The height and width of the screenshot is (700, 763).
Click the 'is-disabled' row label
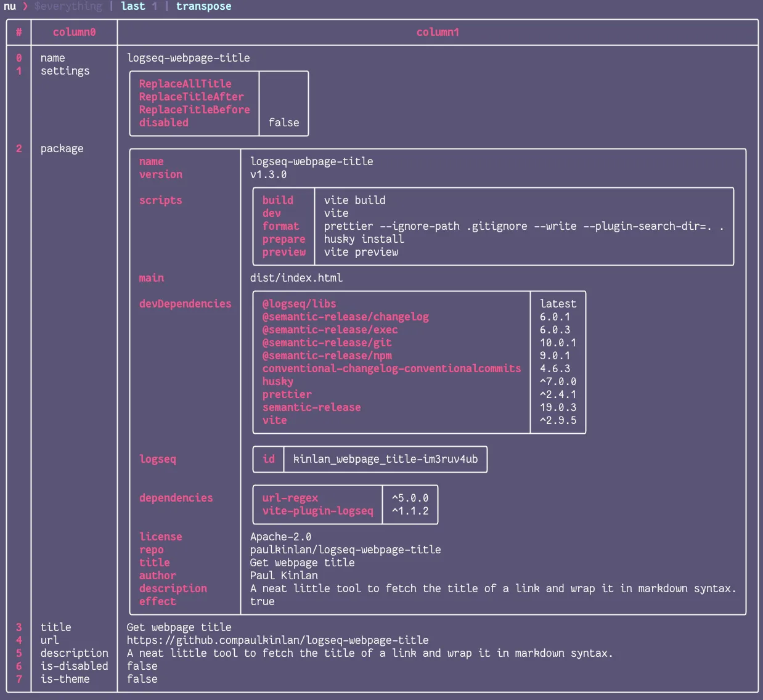point(74,666)
